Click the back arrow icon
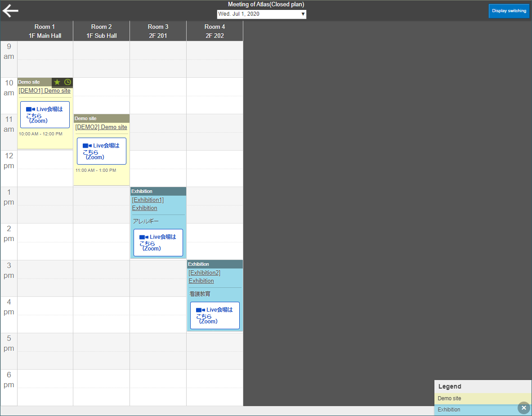This screenshot has width=532, height=416. (10, 11)
